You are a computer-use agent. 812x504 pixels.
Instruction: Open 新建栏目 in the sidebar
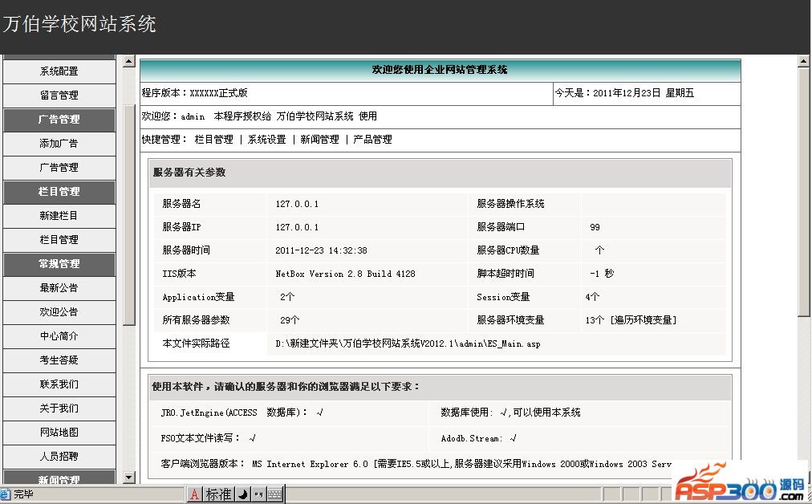coord(59,216)
